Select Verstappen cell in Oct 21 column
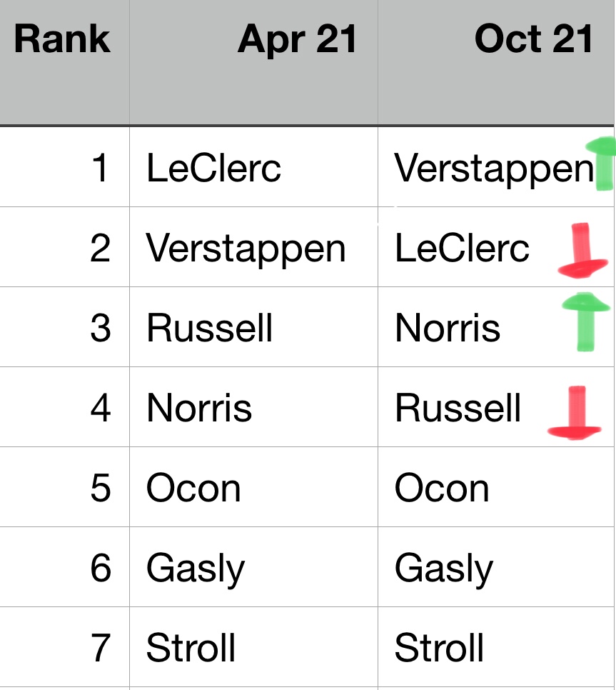This screenshot has height=690, width=616. (493, 169)
